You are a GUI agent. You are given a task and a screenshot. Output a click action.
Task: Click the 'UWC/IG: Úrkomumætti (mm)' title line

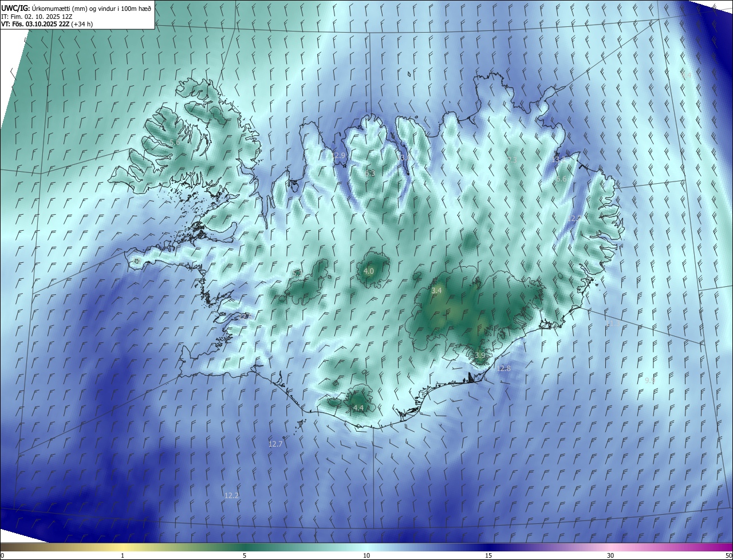pos(77,8)
